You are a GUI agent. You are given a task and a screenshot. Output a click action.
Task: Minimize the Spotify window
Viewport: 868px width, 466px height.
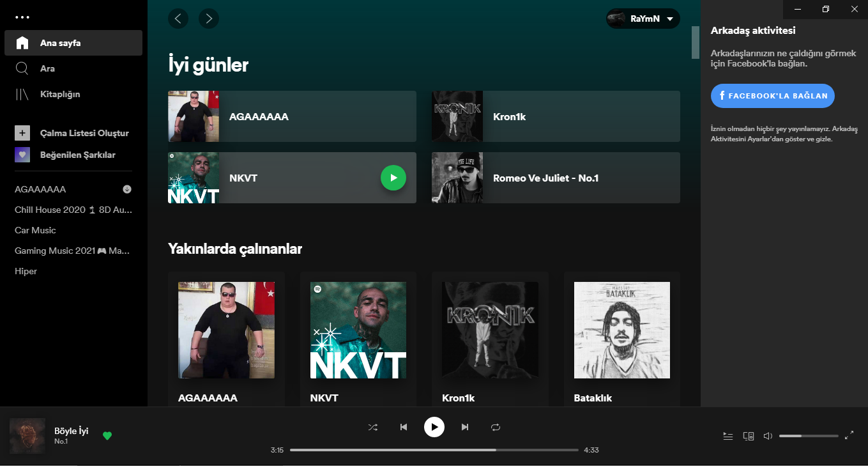797,9
